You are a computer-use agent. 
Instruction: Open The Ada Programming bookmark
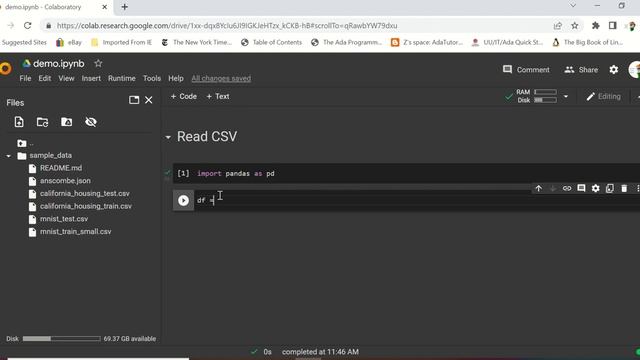[x=347, y=42]
